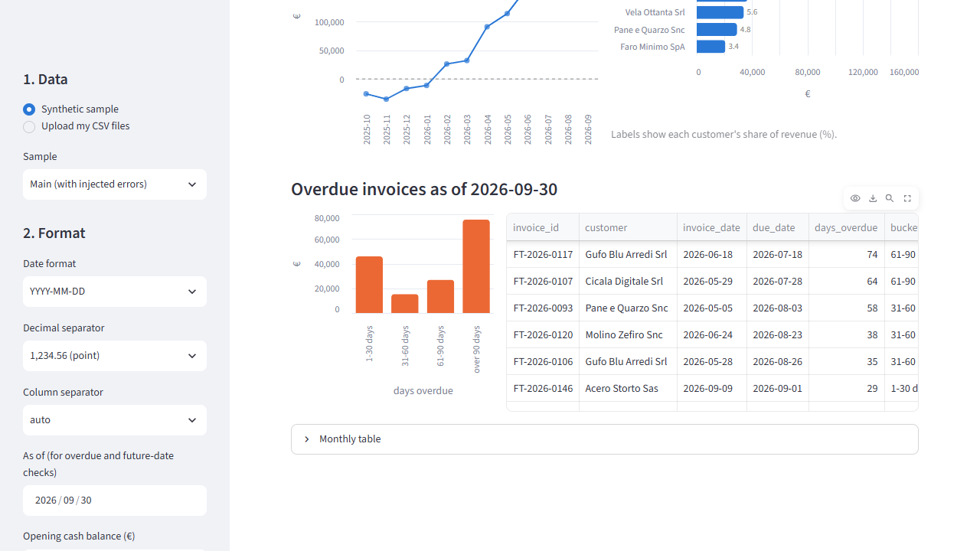
Task: Select cell FT-2026-0117
Action: point(543,254)
